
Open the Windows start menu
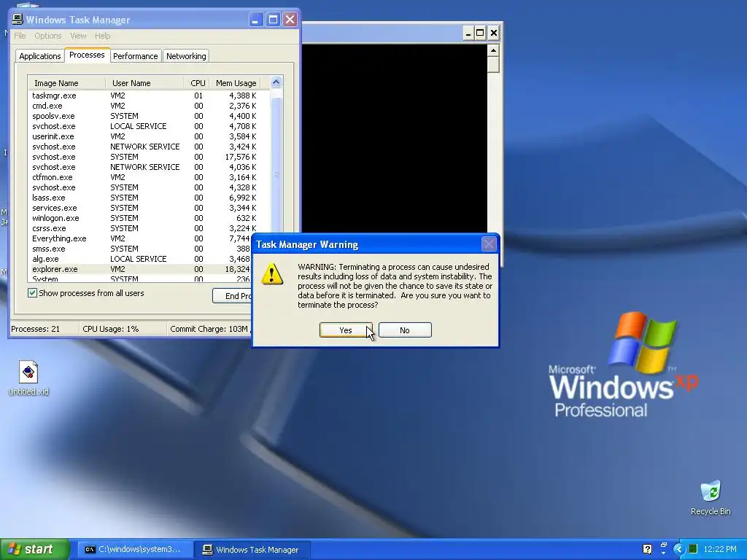point(35,549)
